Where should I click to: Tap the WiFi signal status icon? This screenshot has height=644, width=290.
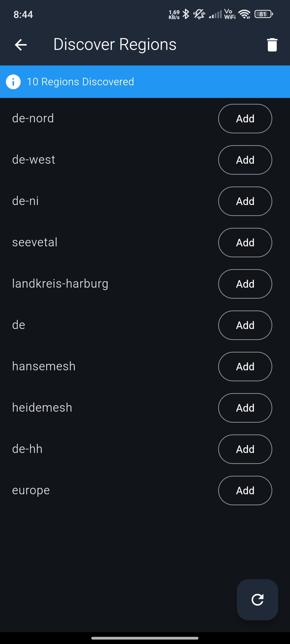click(x=244, y=14)
